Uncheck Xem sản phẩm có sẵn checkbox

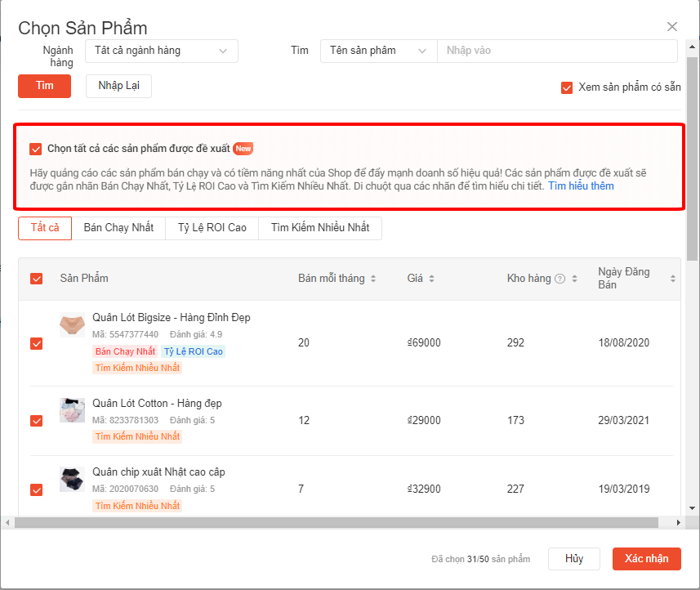(x=567, y=88)
